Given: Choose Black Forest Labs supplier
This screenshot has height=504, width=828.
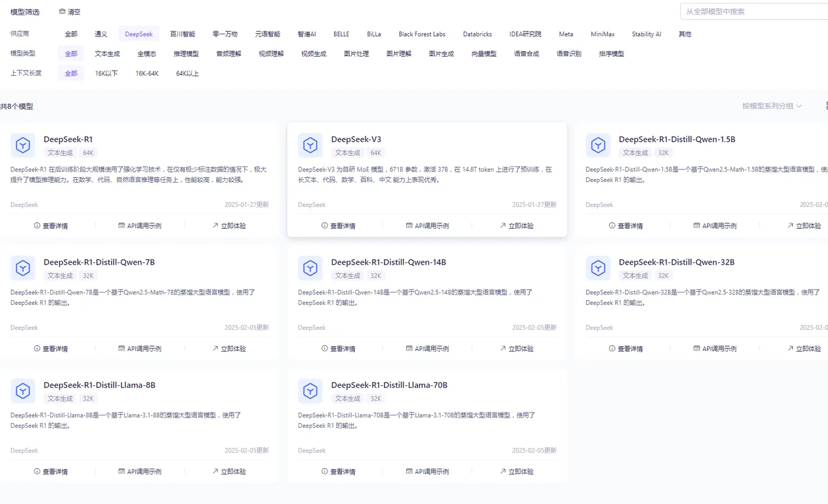Looking at the screenshot, I should 422,34.
